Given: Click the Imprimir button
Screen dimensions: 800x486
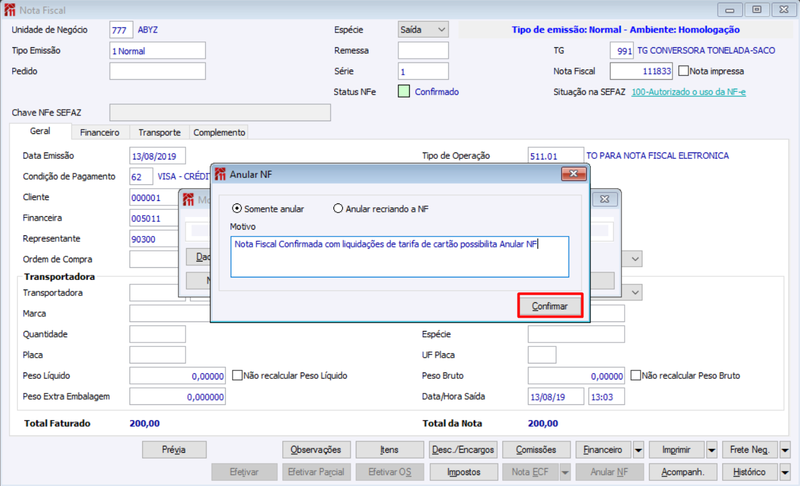Looking at the screenshot, I should coord(677,450).
